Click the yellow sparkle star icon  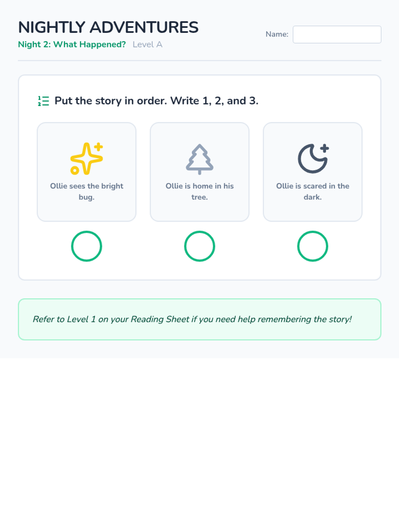(86, 159)
